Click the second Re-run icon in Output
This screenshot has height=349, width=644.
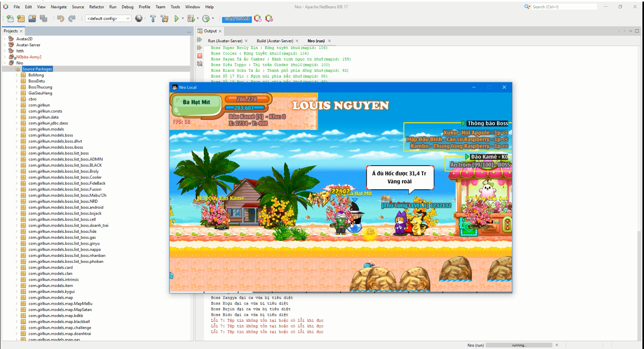coord(200,48)
